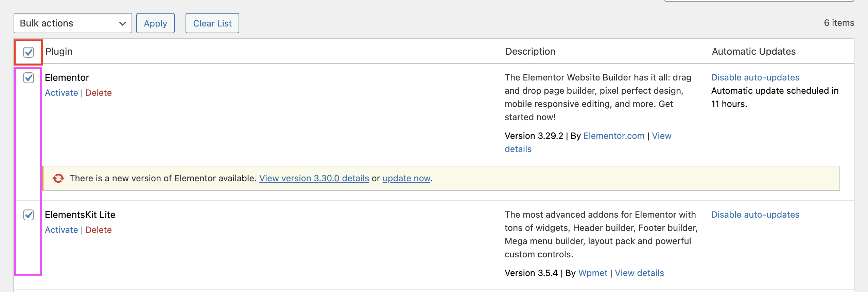This screenshot has width=868, height=292.
Task: Activate the ElementsKit Lite plugin
Action: pyautogui.click(x=61, y=230)
